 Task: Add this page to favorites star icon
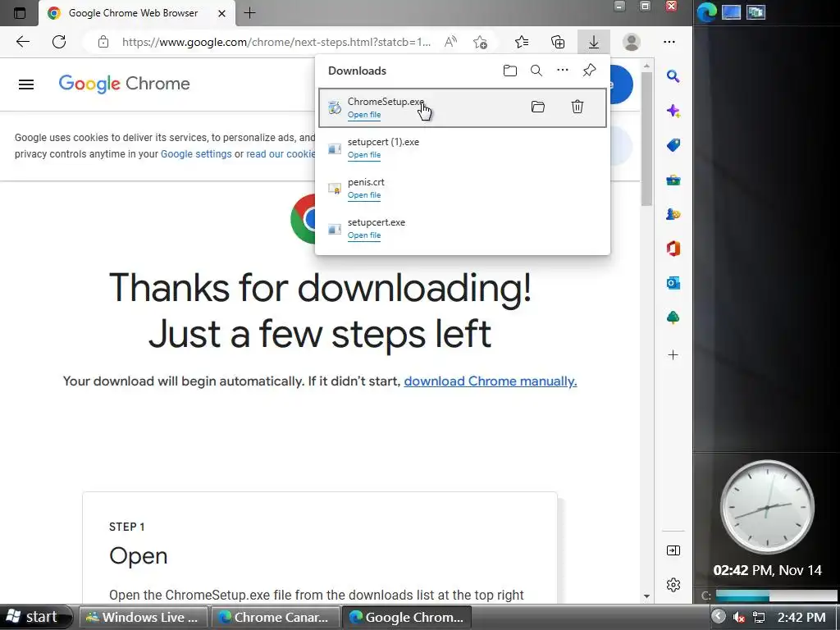pyautogui.click(x=481, y=42)
